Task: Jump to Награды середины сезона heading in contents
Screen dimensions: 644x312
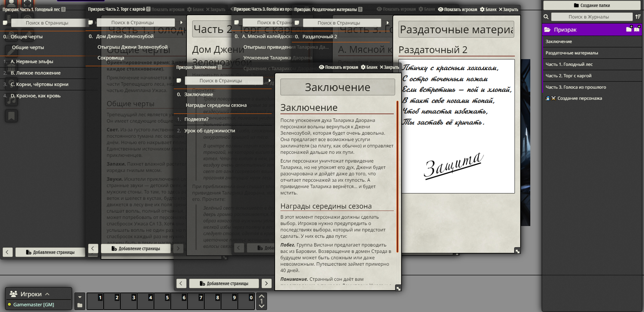Action: point(216,105)
